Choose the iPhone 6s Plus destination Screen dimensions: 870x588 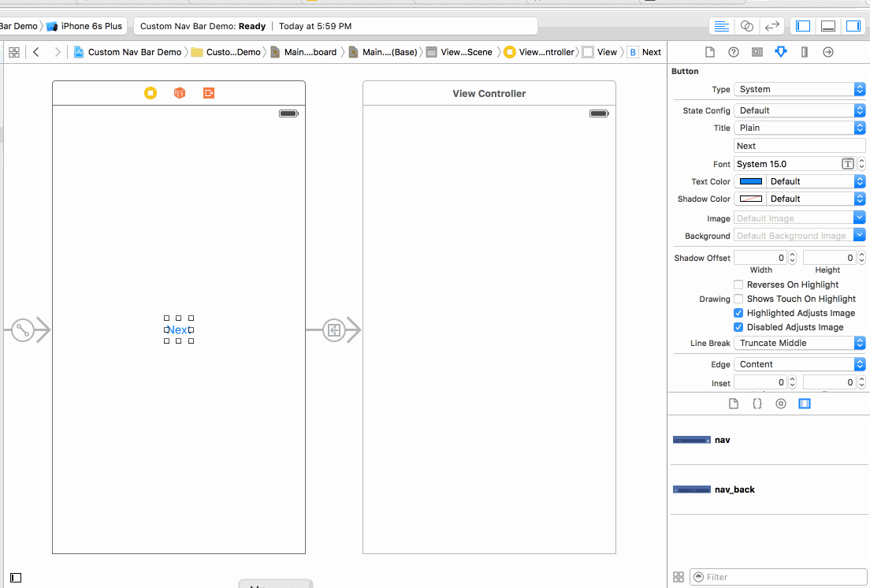84,26
